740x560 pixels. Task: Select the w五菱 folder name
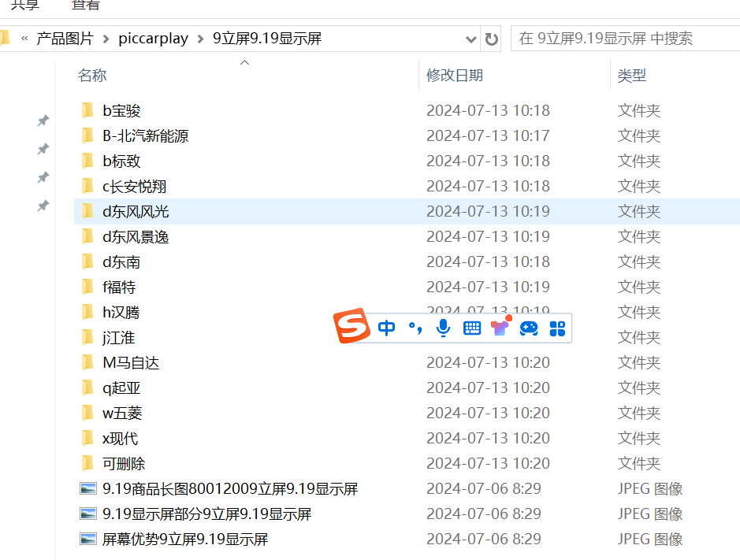122,413
